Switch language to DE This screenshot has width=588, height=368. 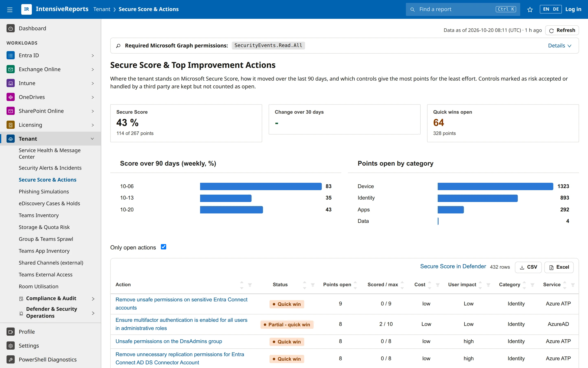click(556, 9)
